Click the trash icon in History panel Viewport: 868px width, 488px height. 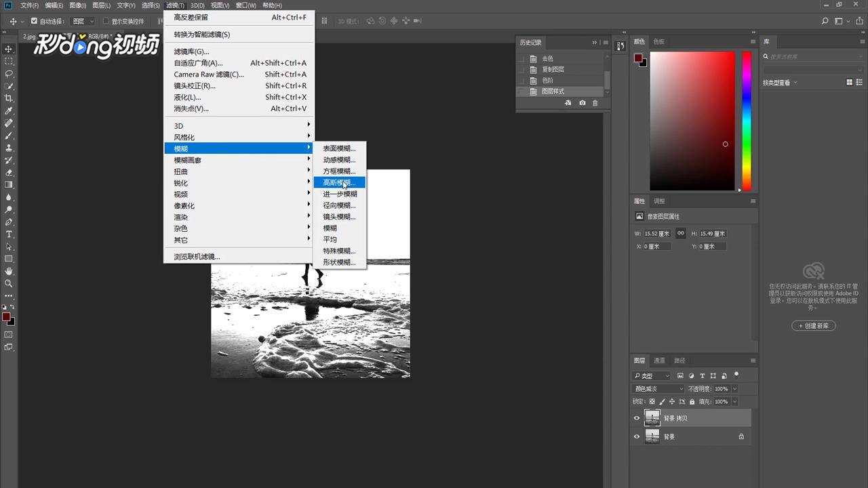tap(595, 103)
